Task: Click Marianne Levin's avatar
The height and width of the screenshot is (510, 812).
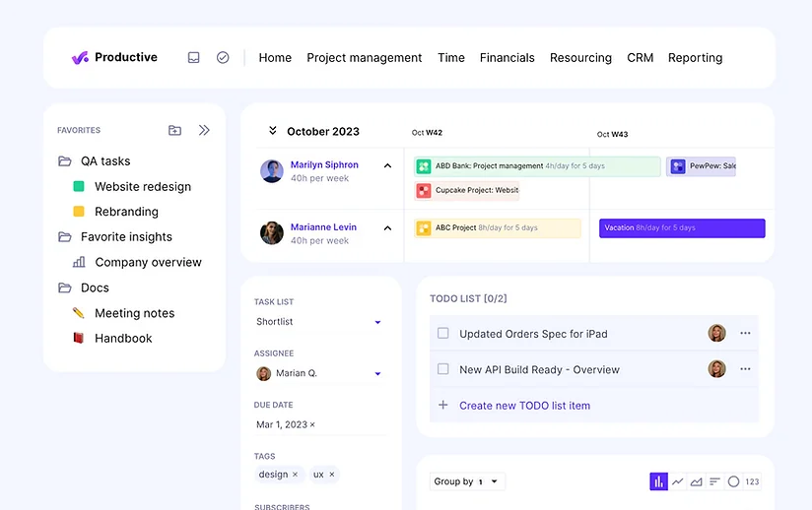Action: 272,233
